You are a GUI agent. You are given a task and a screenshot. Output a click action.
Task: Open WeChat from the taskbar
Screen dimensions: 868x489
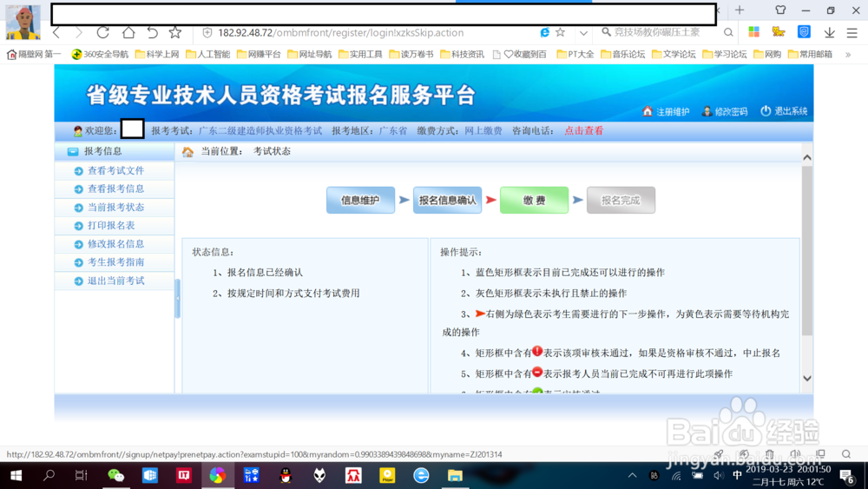[x=115, y=475]
